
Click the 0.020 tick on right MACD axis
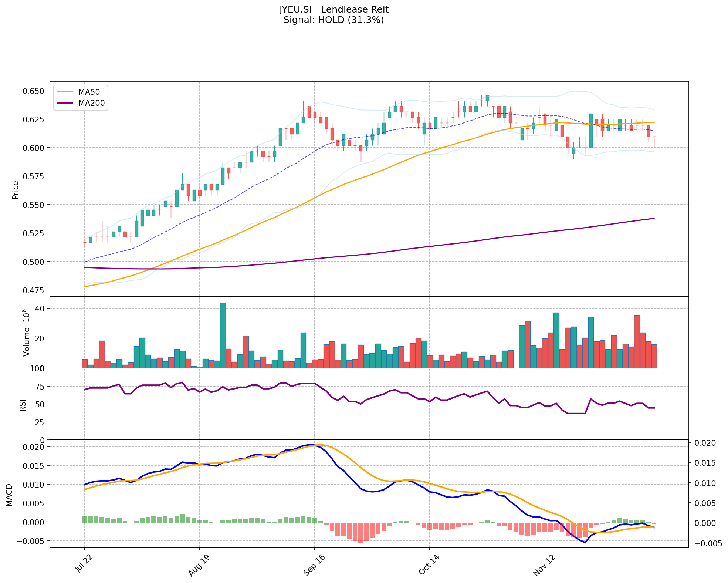coord(705,443)
